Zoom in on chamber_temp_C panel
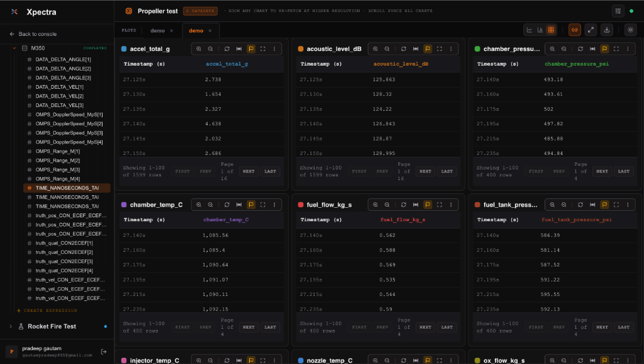Viewport: 644px width, 364px height. click(x=199, y=205)
